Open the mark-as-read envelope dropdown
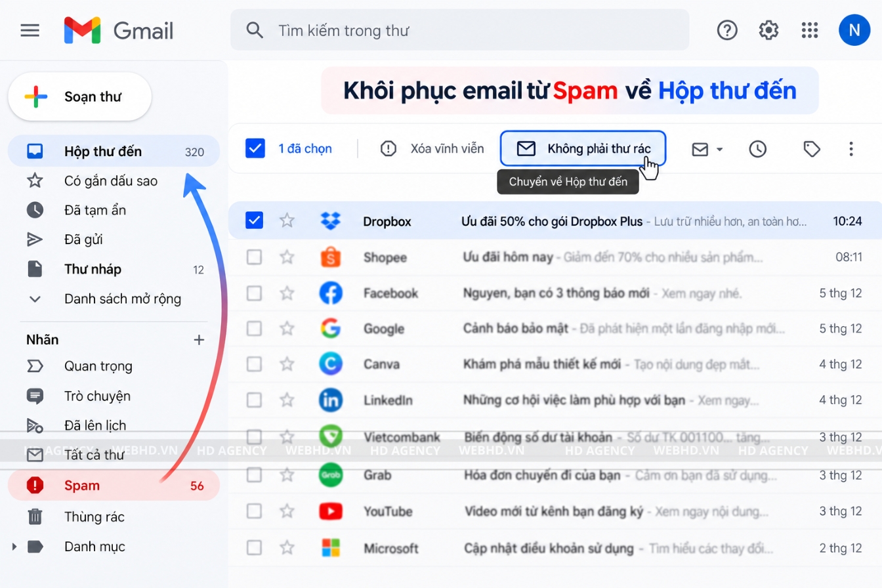882x588 pixels. coord(707,149)
